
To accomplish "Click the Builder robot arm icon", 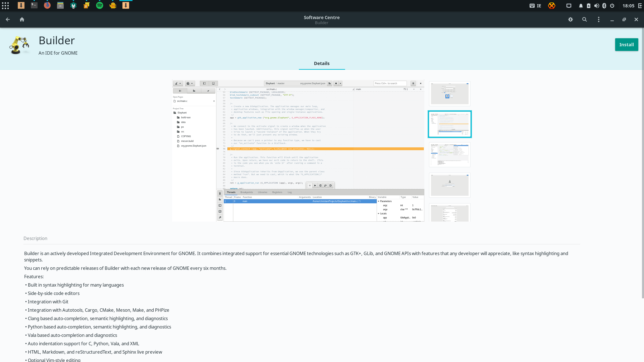I will point(19,45).
